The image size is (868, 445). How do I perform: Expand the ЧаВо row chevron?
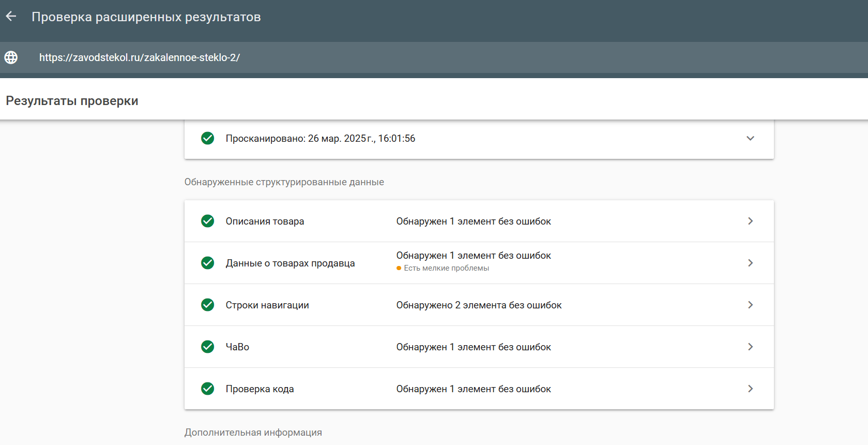pos(750,347)
